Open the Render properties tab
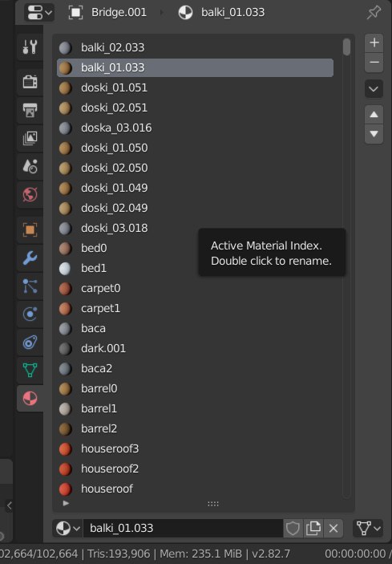The image size is (392, 564). 30,82
